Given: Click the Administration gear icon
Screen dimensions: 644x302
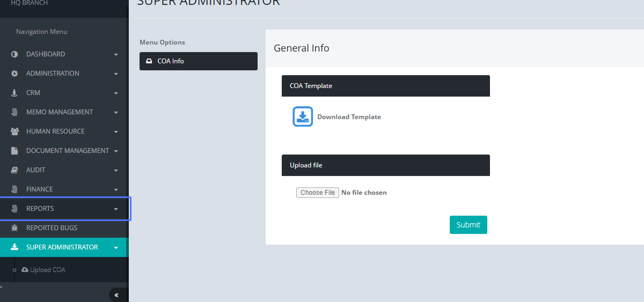Looking at the screenshot, I should point(14,73).
